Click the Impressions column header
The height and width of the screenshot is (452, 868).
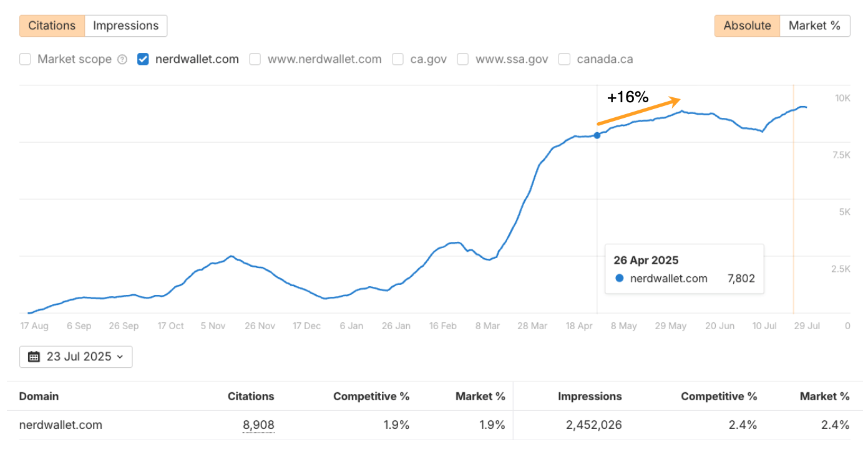click(590, 397)
